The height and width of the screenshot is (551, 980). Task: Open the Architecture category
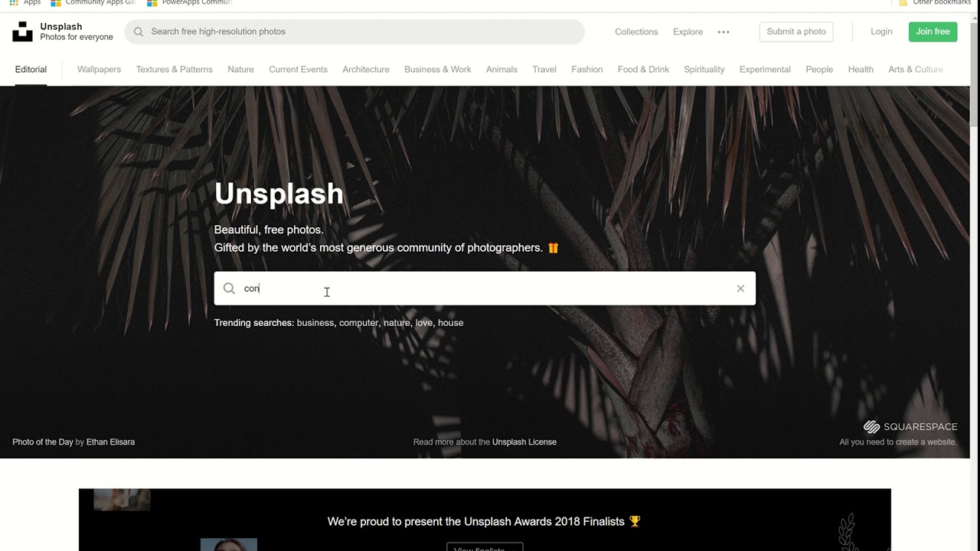(x=366, y=70)
